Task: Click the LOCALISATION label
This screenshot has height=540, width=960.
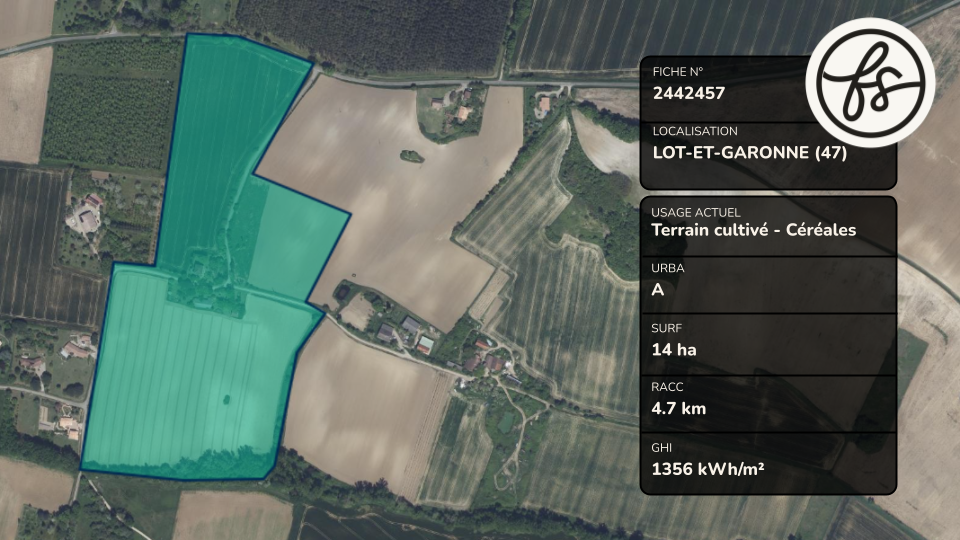Action: click(695, 131)
